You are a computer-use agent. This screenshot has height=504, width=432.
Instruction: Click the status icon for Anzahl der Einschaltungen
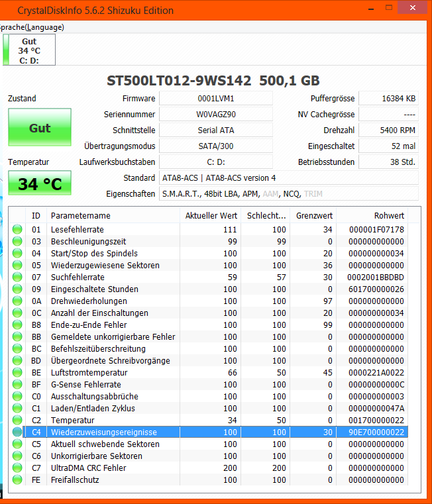coord(17,313)
